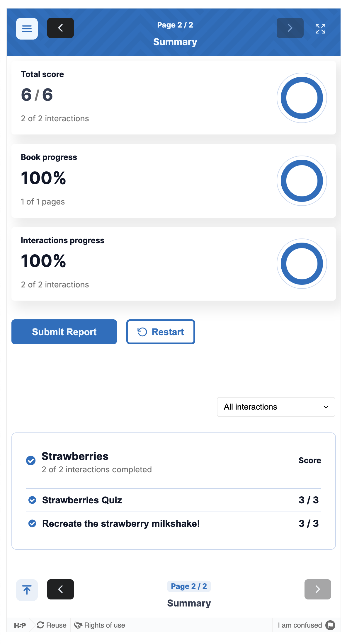Open Rights of use

point(100,625)
